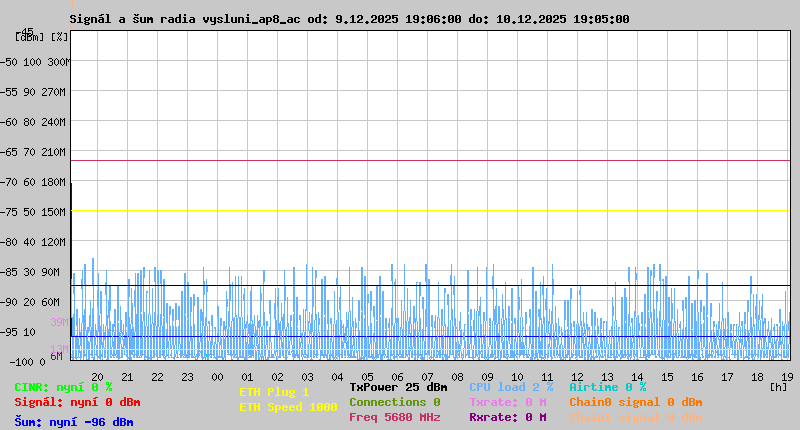This screenshot has width=800, height=430.
Task: Click the graph title with radio name vysluni_ap8_ac
Action: tap(349, 19)
